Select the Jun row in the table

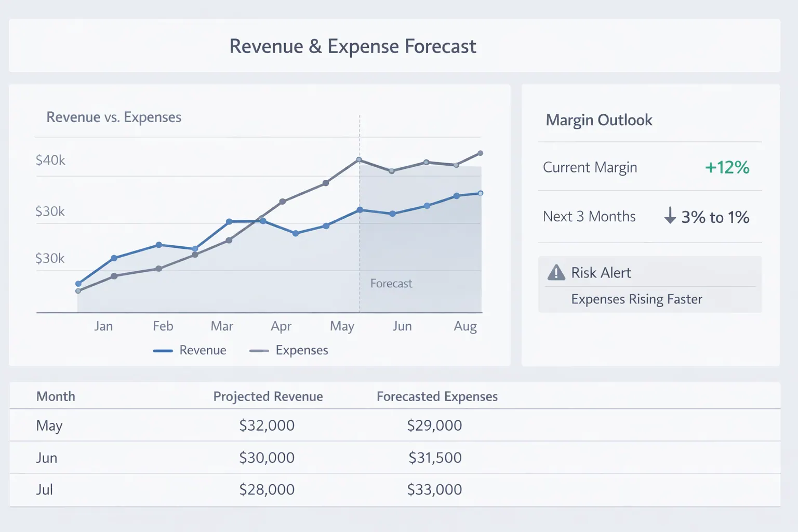[x=47, y=458]
